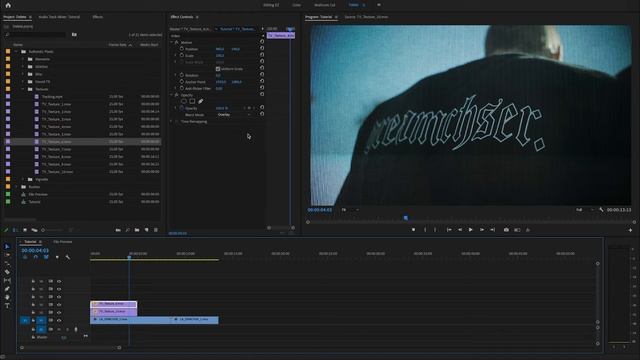Click the Frame Rate column header
The image size is (640, 360).
click(x=118, y=44)
